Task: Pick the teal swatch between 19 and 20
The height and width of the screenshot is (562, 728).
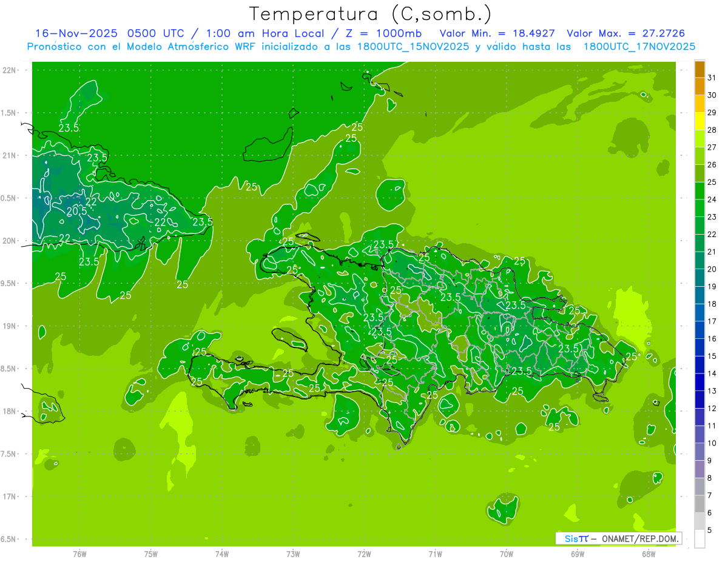Action: pos(699,278)
